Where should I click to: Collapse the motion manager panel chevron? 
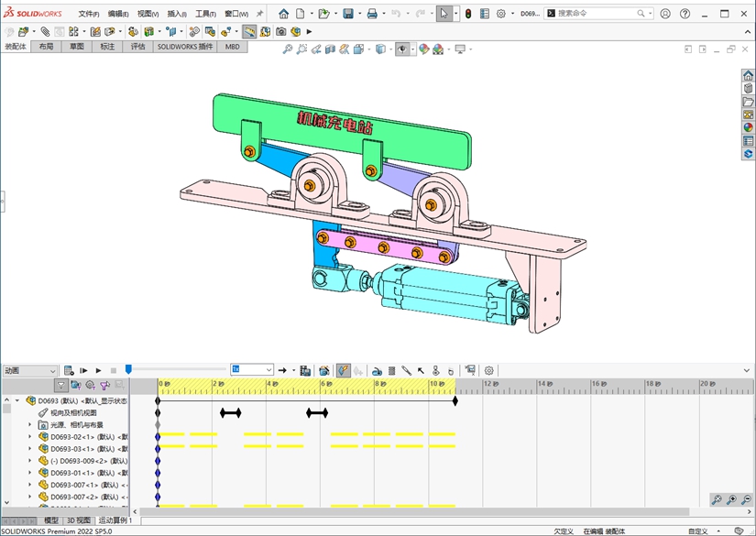click(x=747, y=371)
